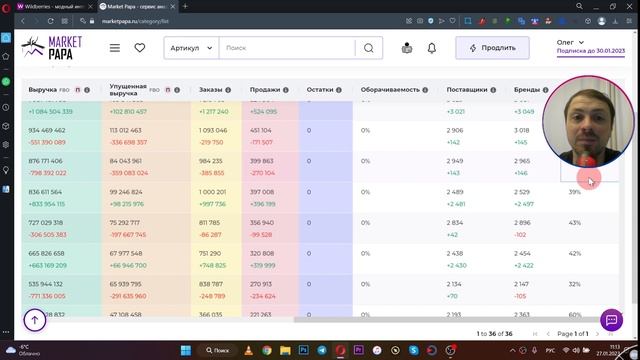640x360 pixels.
Task: Go to next page arrow in pagination
Action: (597, 334)
